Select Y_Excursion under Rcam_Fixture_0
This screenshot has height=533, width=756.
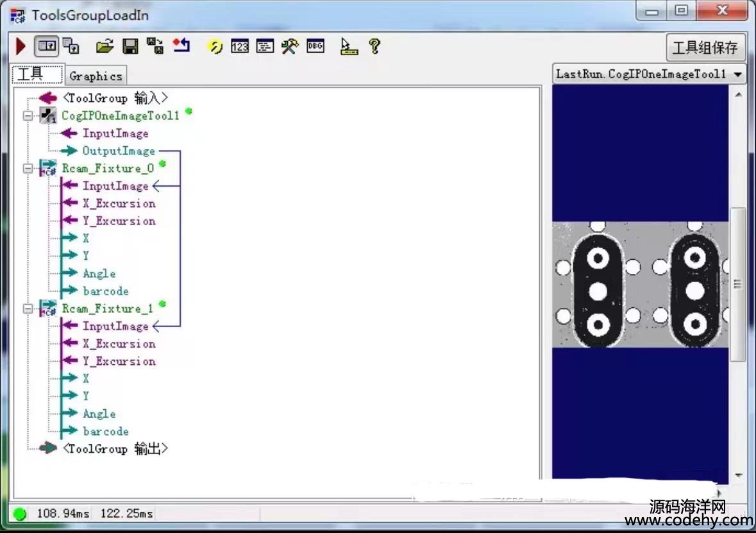pyautogui.click(x=119, y=221)
